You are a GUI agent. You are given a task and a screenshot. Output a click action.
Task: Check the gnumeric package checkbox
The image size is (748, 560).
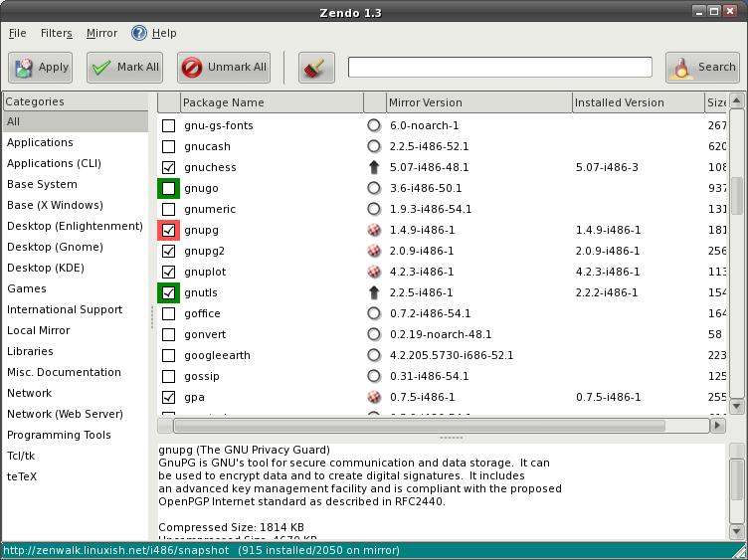[x=168, y=210]
